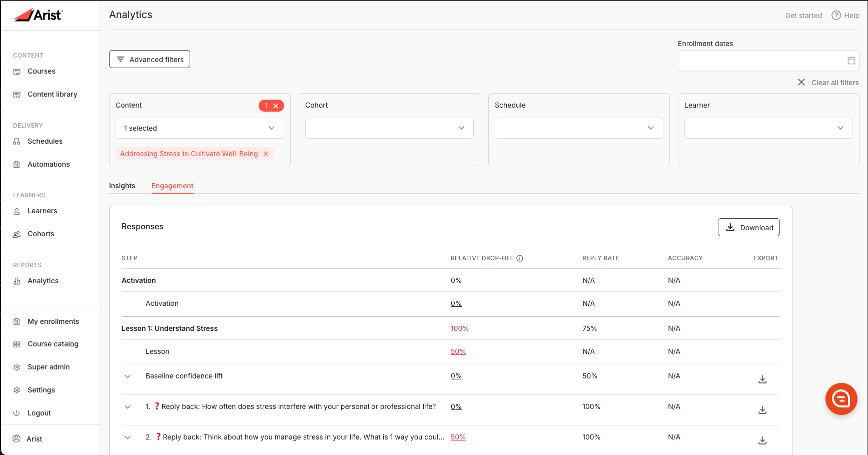
Task: Select the Engagement tab
Action: 172,186
